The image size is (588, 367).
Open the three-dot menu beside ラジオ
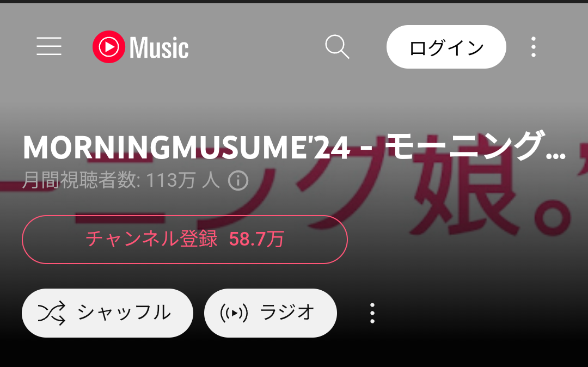tap(372, 313)
